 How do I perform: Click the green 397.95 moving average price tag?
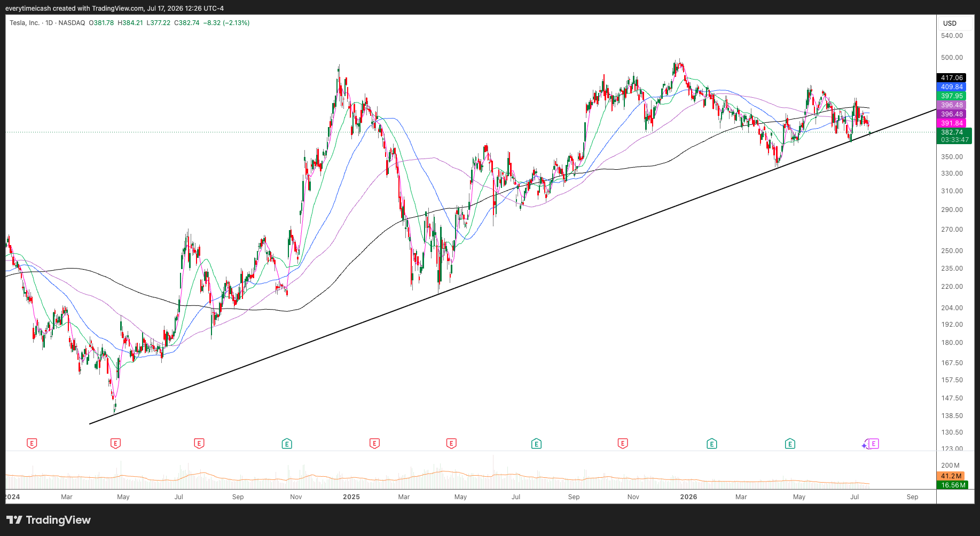(x=951, y=96)
